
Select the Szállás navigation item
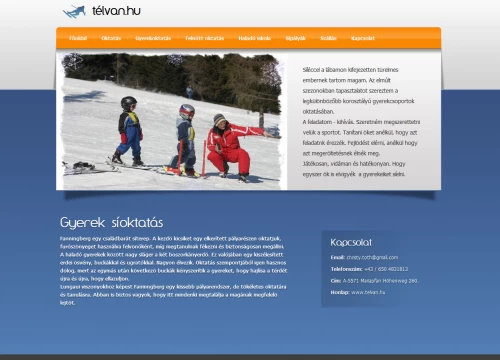coord(328,38)
